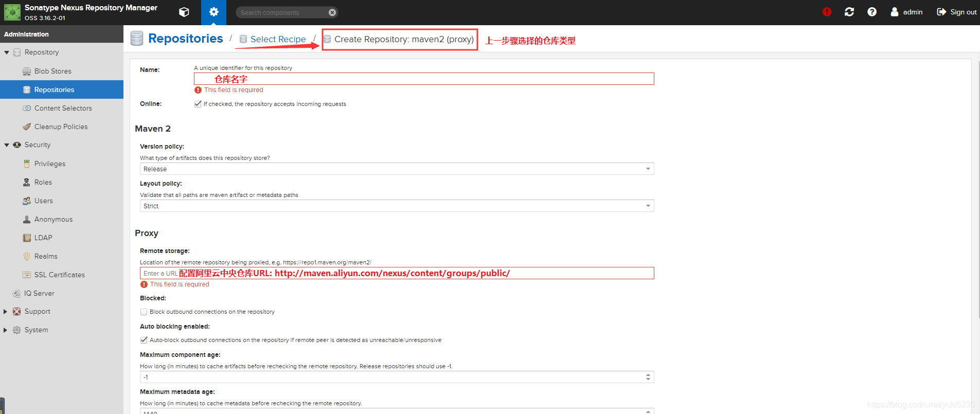Click the Content Selectors icon
Viewport: 980px width, 414px height.
pos(27,108)
